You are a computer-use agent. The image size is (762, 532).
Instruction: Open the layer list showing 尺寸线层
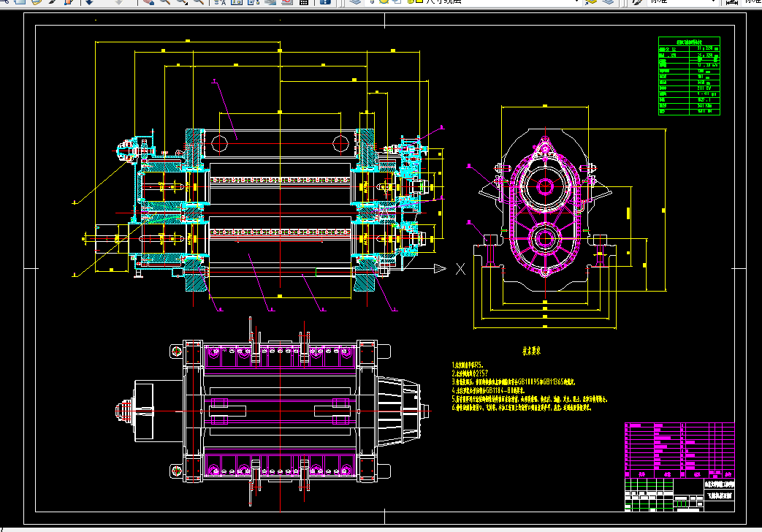(x=474, y=1)
